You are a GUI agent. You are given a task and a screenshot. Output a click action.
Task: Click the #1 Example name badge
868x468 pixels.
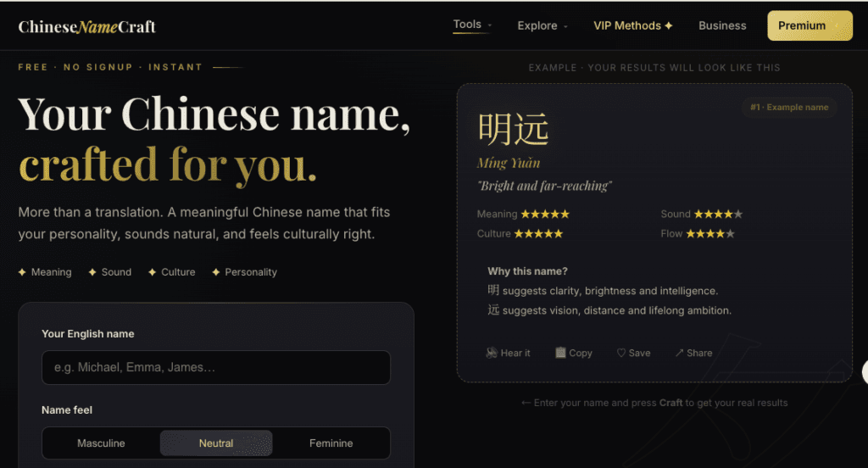coord(789,108)
